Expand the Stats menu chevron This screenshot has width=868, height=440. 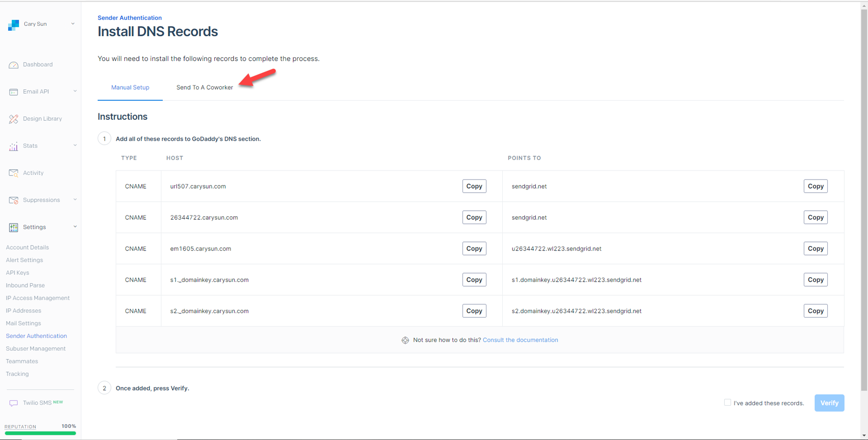[x=75, y=145]
